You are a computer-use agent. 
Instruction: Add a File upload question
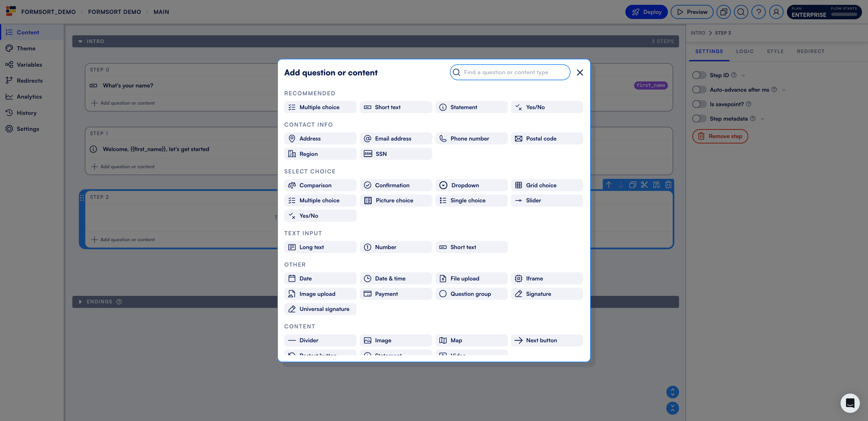pyautogui.click(x=471, y=278)
